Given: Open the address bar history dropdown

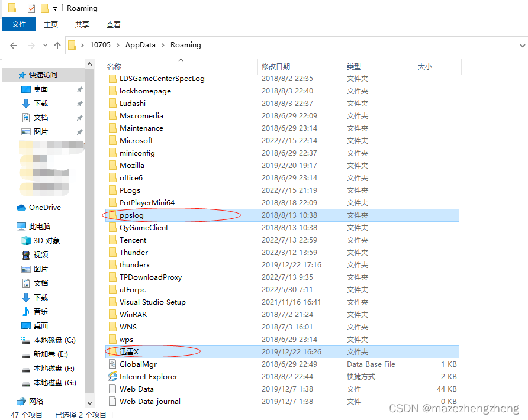Looking at the screenshot, I should point(522,45).
